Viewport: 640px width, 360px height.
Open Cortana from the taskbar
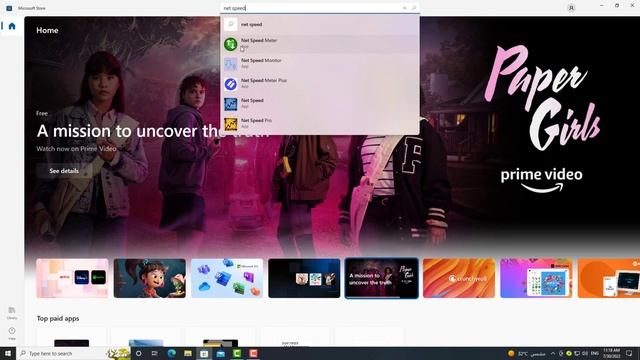(139, 353)
